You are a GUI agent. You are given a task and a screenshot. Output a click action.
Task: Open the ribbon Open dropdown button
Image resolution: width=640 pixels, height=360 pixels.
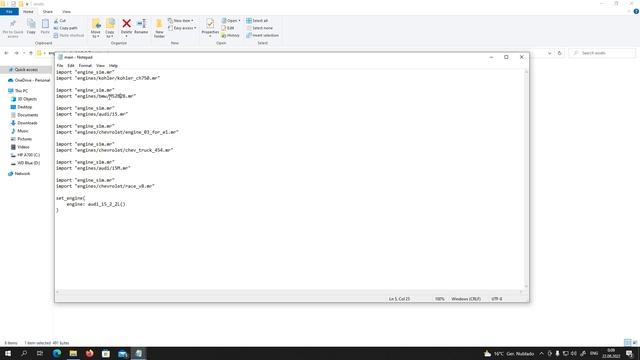[x=231, y=20]
